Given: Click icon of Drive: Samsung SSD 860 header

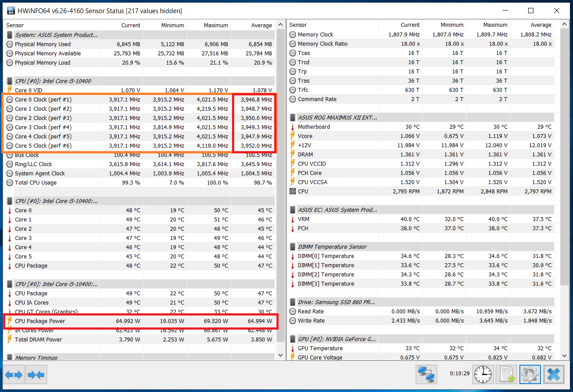Looking at the screenshot, I should click(x=293, y=302).
